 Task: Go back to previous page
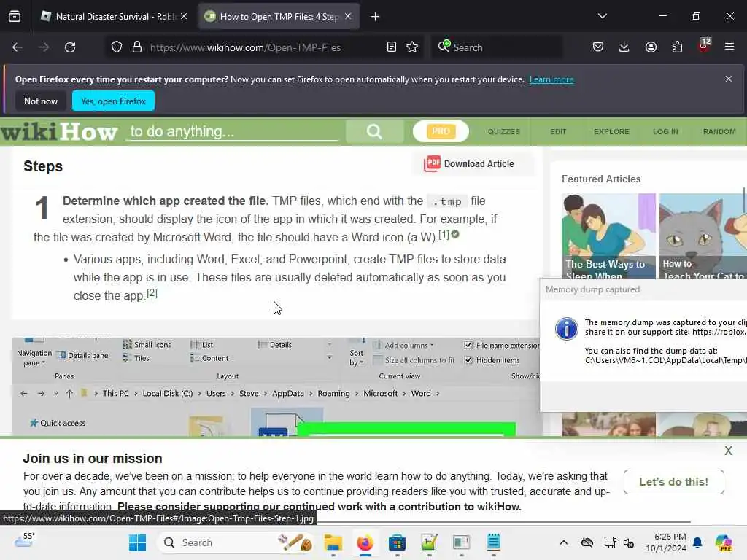pos(18,47)
